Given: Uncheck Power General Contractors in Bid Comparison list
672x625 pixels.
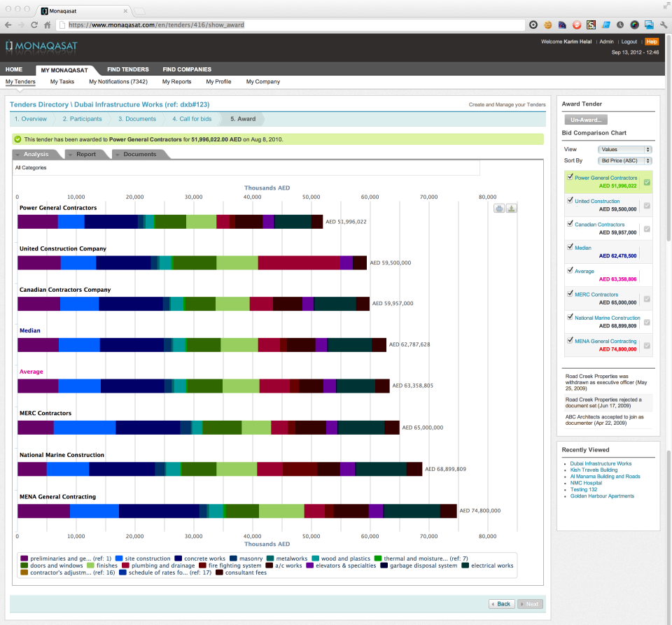Looking at the screenshot, I should coord(570,177).
